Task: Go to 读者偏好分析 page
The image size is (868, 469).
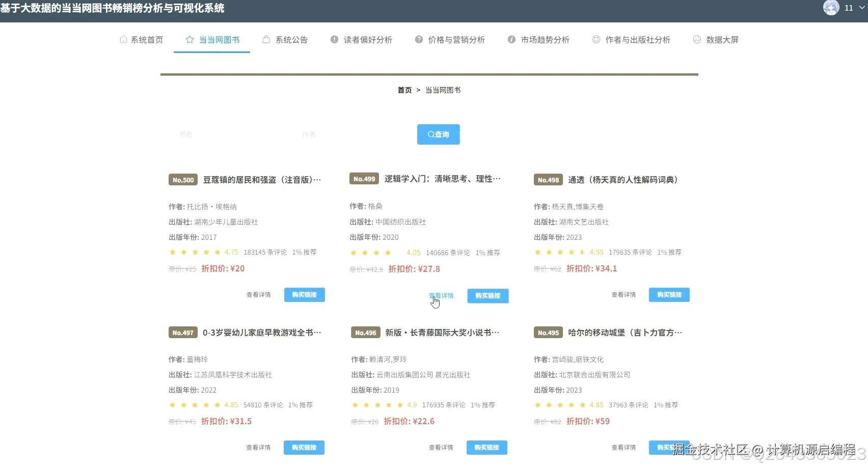Action: [x=361, y=40]
